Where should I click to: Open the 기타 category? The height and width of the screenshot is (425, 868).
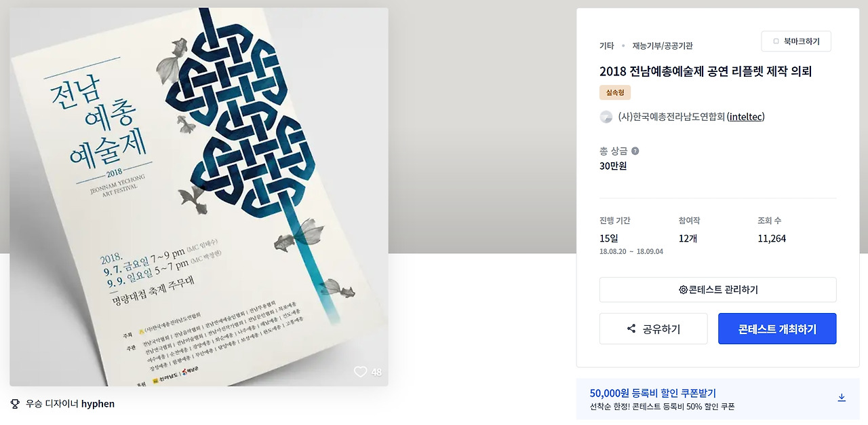(606, 46)
